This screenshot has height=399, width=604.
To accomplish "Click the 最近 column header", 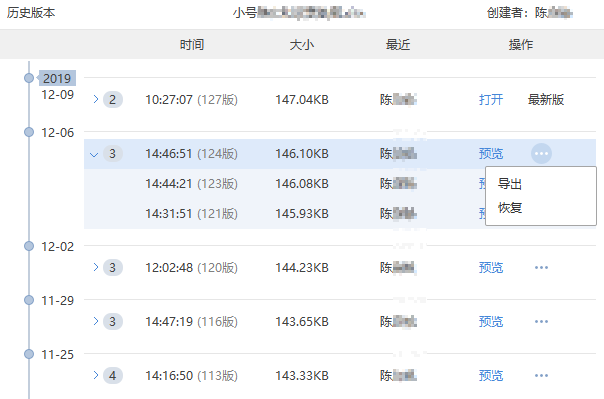I will click(x=398, y=45).
